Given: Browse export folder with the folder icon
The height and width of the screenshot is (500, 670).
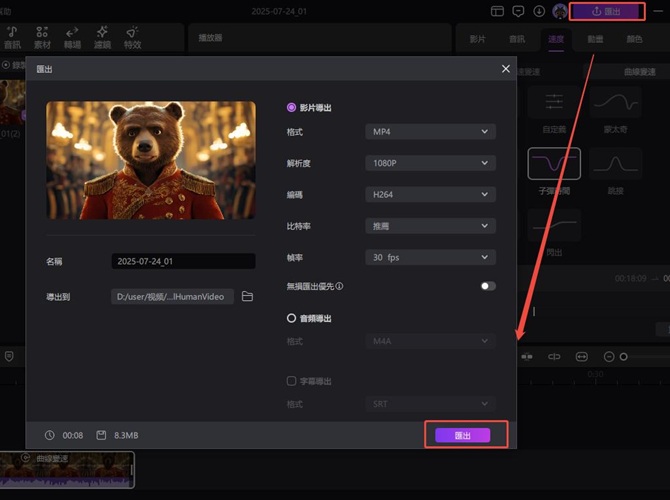Looking at the screenshot, I should 247,296.
